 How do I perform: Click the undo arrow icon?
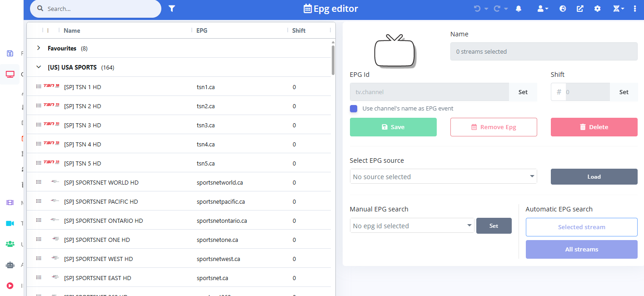click(477, 8)
